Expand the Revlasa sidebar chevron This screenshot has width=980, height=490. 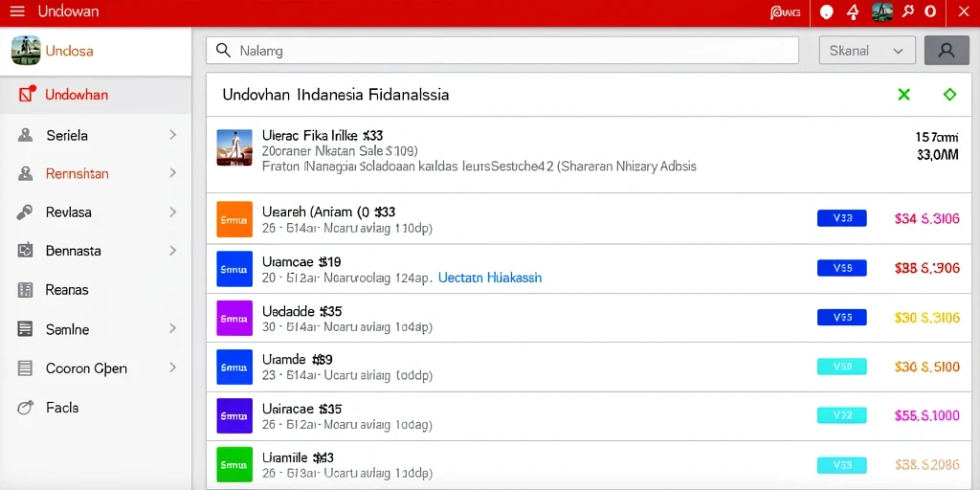pos(173,212)
